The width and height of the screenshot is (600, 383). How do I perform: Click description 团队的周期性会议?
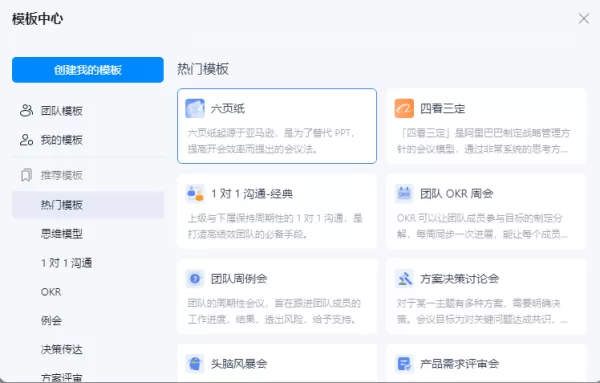point(274,311)
